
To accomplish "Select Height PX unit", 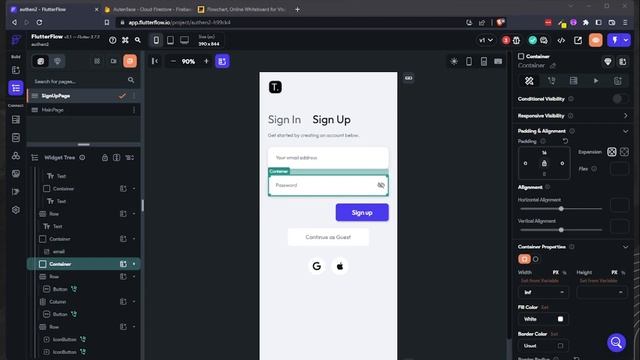I will coord(614,272).
